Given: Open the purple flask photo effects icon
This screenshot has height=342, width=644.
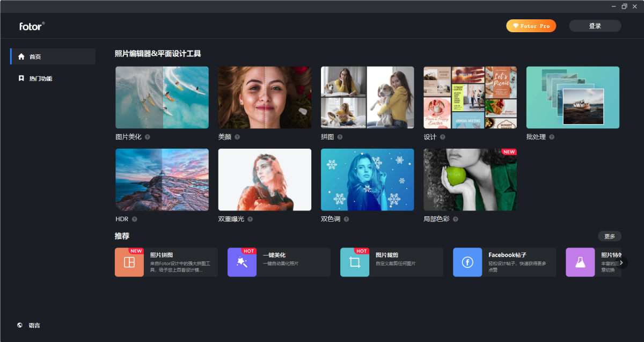Looking at the screenshot, I should click(x=580, y=262).
